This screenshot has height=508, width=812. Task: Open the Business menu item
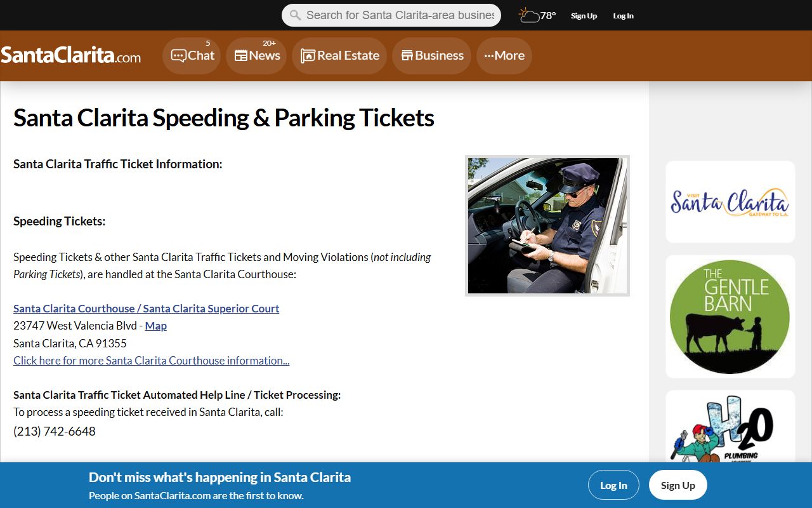(x=431, y=56)
